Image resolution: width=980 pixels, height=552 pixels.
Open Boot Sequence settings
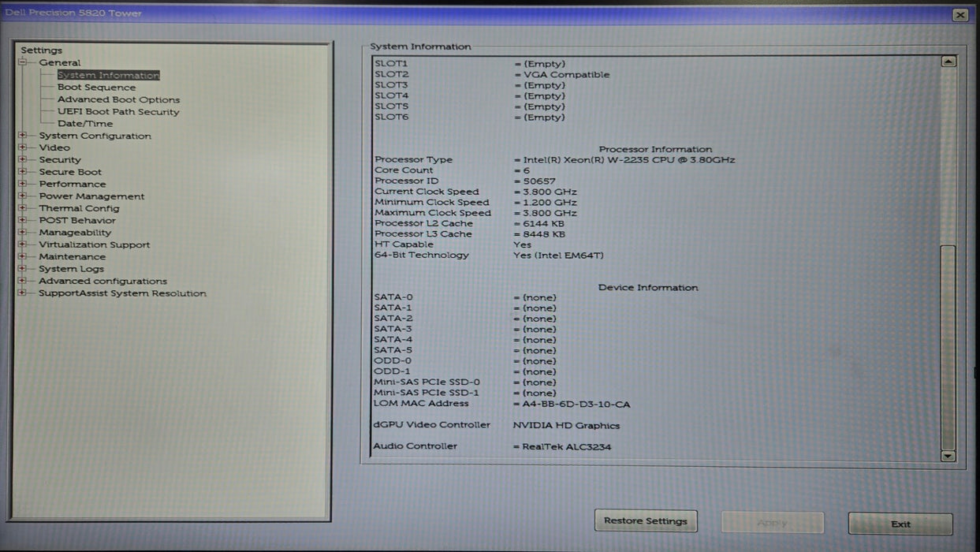[x=96, y=88]
